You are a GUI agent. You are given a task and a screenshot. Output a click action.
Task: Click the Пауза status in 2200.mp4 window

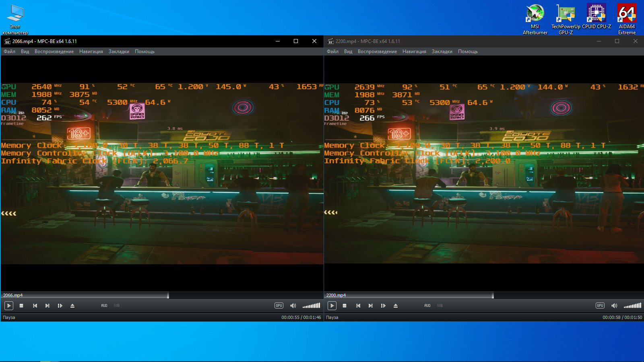pyautogui.click(x=332, y=317)
